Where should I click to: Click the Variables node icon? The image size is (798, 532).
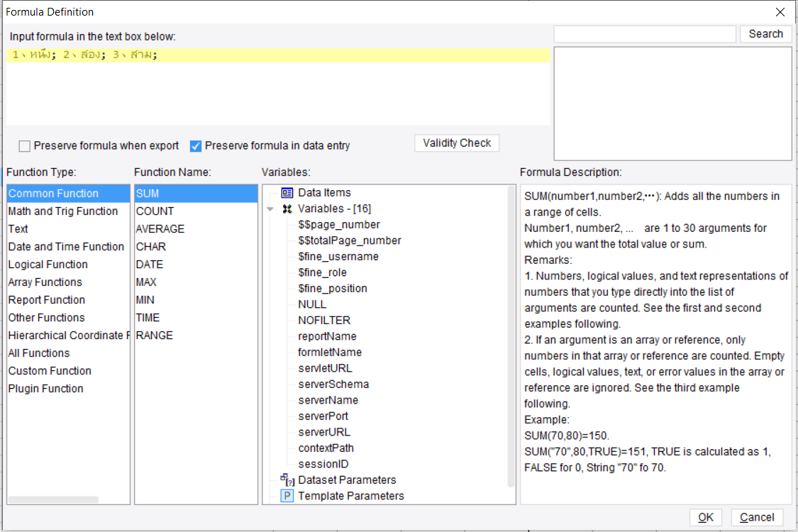point(287,208)
